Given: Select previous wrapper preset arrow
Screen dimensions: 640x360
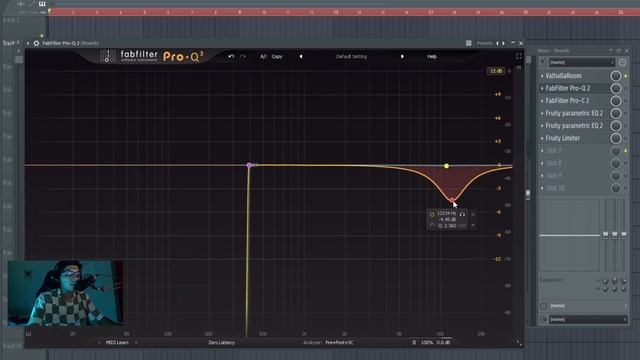Looking at the screenshot, I should pos(497,43).
